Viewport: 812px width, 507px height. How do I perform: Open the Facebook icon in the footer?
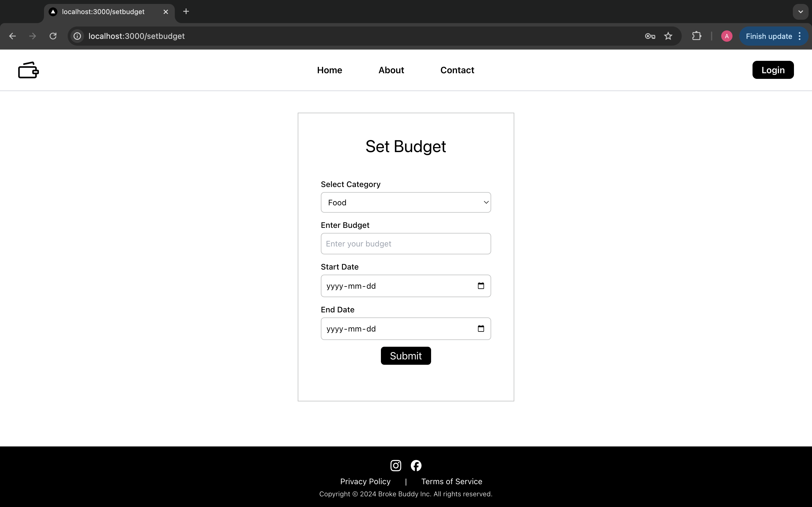[416, 465]
